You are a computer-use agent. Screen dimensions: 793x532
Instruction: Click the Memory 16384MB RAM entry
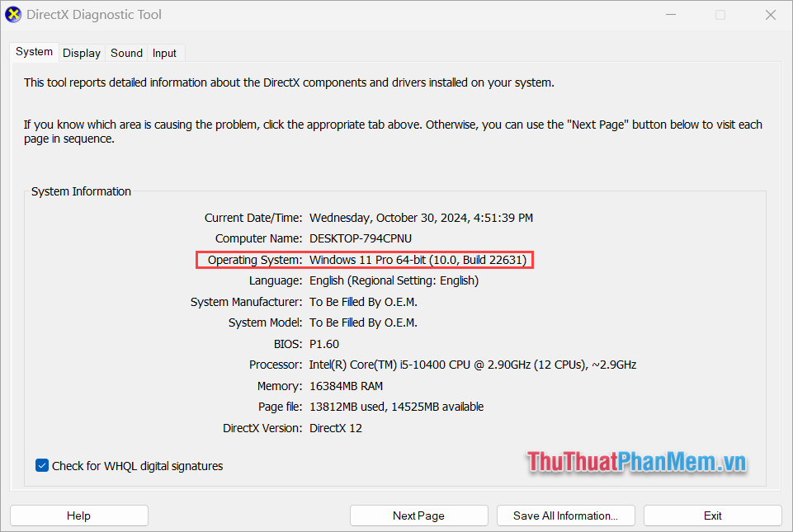point(346,385)
